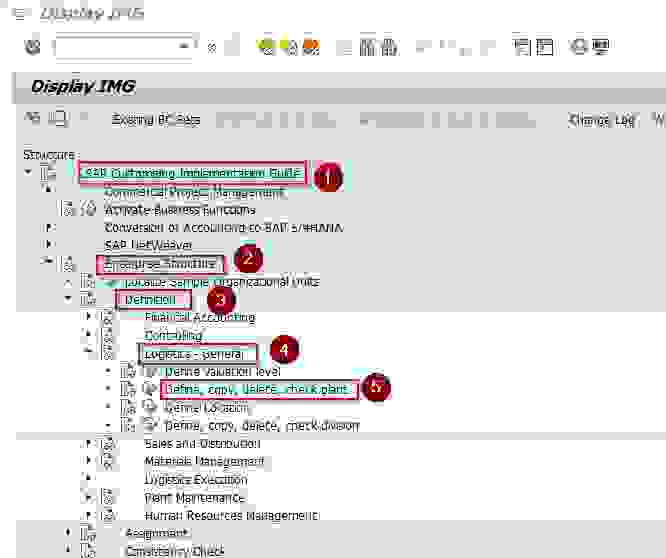Select SAP Customizing Implementation Guide node
The width and height of the screenshot is (666, 558).
192,173
